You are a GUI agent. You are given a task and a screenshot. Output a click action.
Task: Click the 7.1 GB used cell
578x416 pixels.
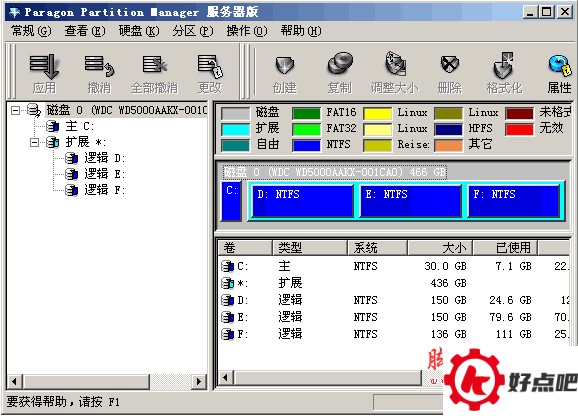click(513, 266)
